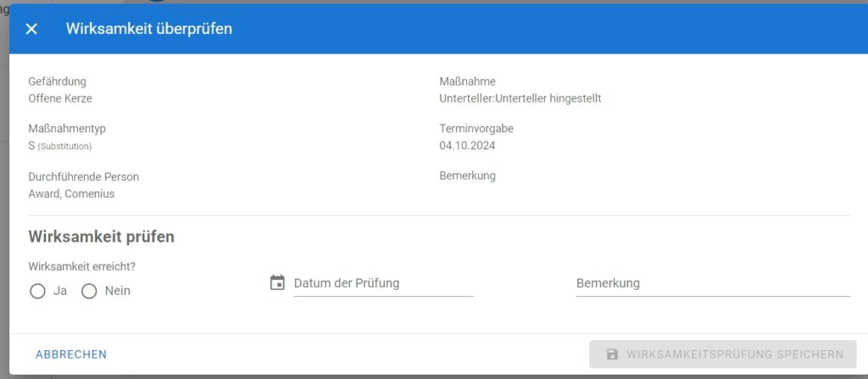Click the Gefährdung field label
Image resolution: width=868 pixels, height=379 pixels.
(x=58, y=81)
